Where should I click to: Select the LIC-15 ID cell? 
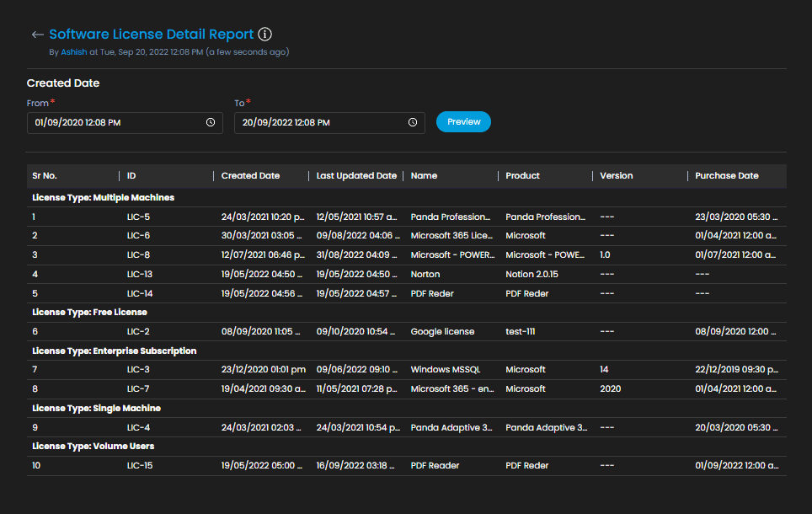click(140, 465)
